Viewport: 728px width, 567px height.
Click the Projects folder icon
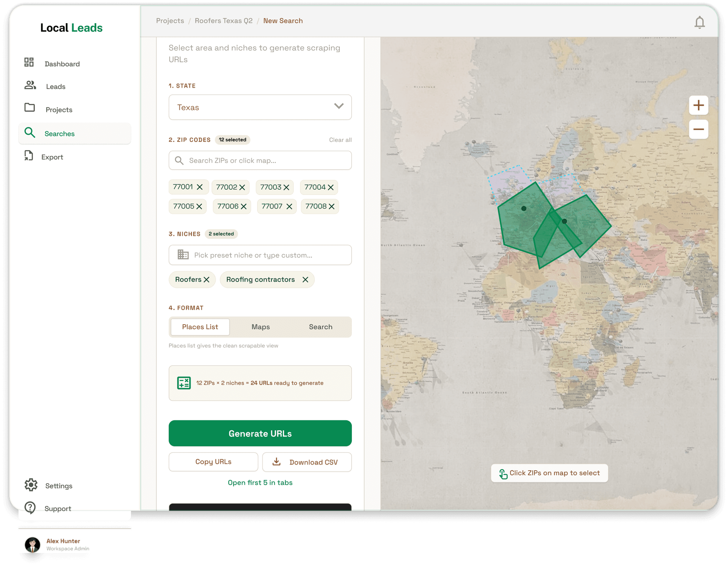[x=30, y=108]
